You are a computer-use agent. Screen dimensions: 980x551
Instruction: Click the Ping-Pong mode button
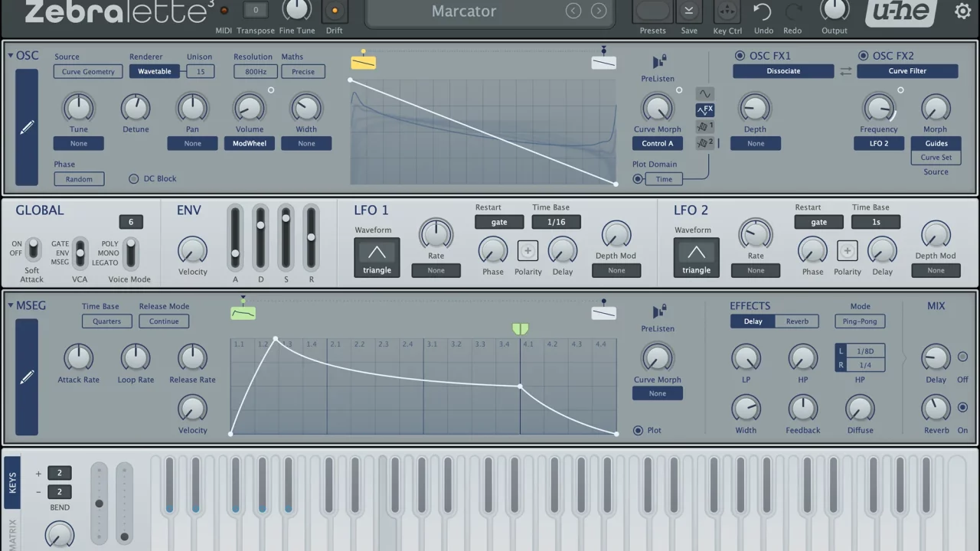click(860, 321)
